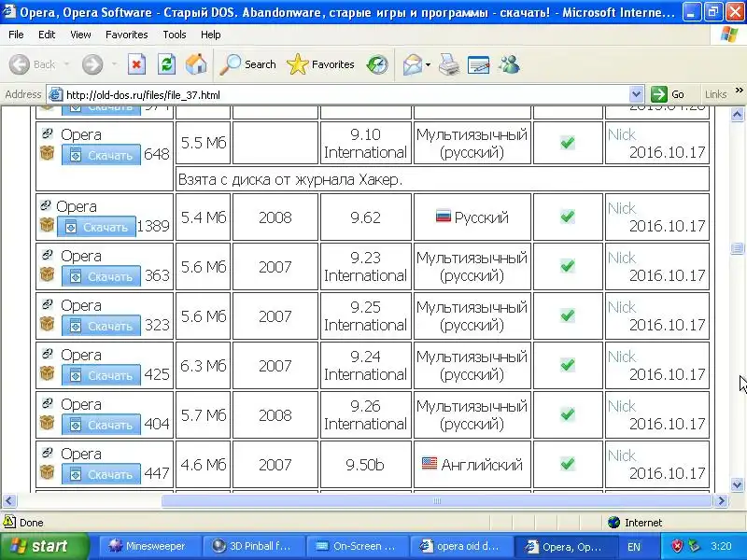The image size is (747, 560).
Task: Open the Help menu
Action: pos(211,35)
